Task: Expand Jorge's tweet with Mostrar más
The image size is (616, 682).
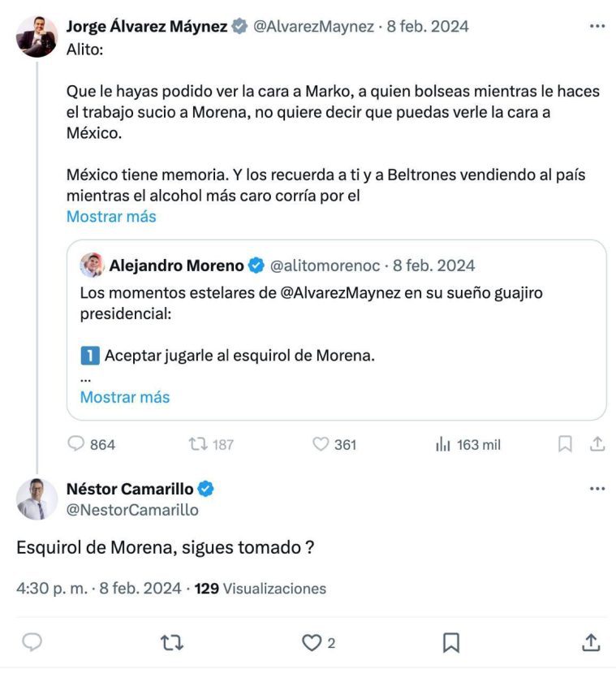Action: 111,217
